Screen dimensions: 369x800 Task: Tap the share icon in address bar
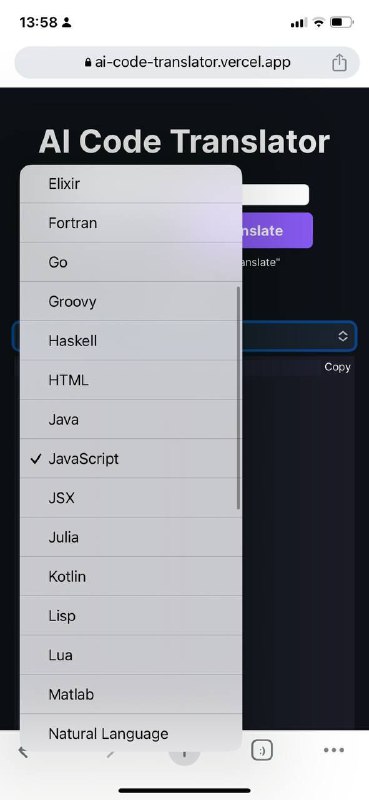coord(339,62)
